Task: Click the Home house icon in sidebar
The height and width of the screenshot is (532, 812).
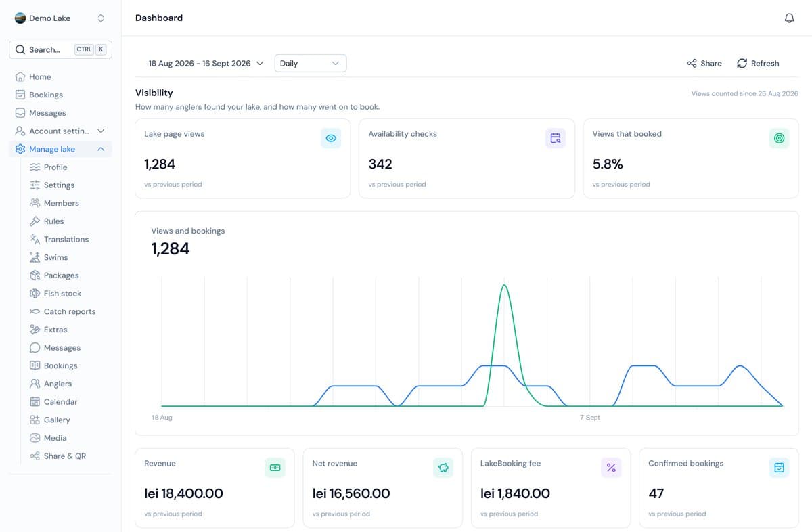Action: (x=20, y=77)
